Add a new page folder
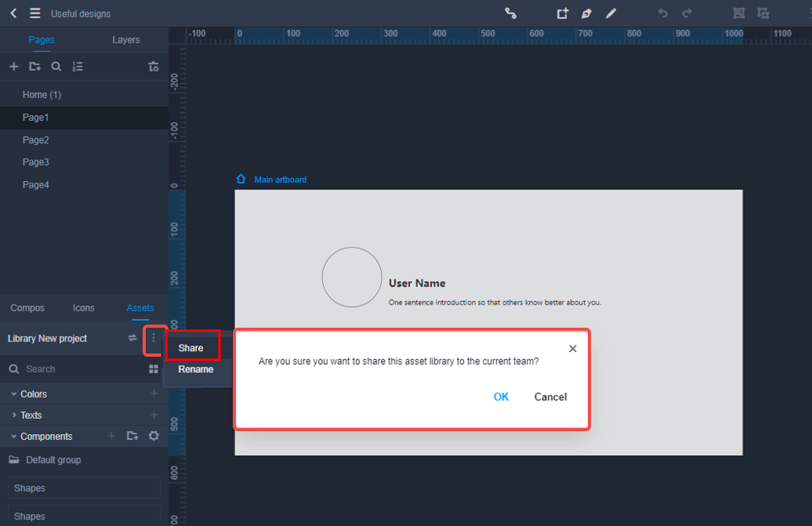This screenshot has width=812, height=526. pyautogui.click(x=35, y=66)
